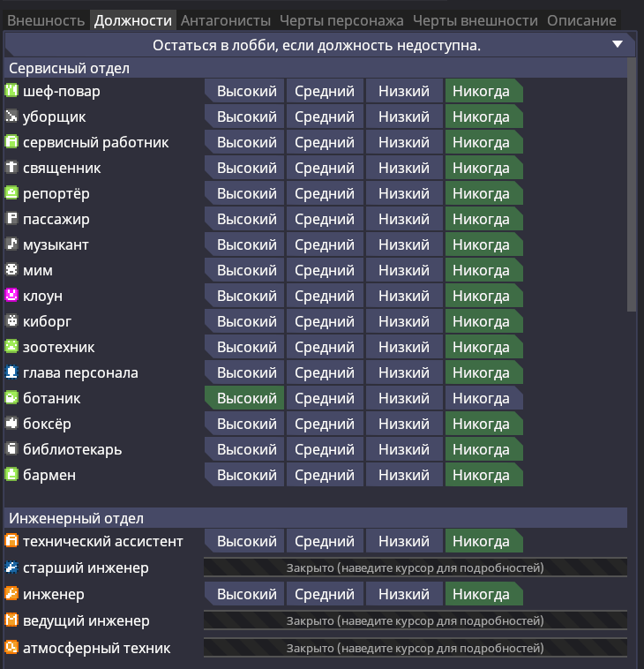
Task: Set уборщик priority to Высокий
Action: coord(245,117)
